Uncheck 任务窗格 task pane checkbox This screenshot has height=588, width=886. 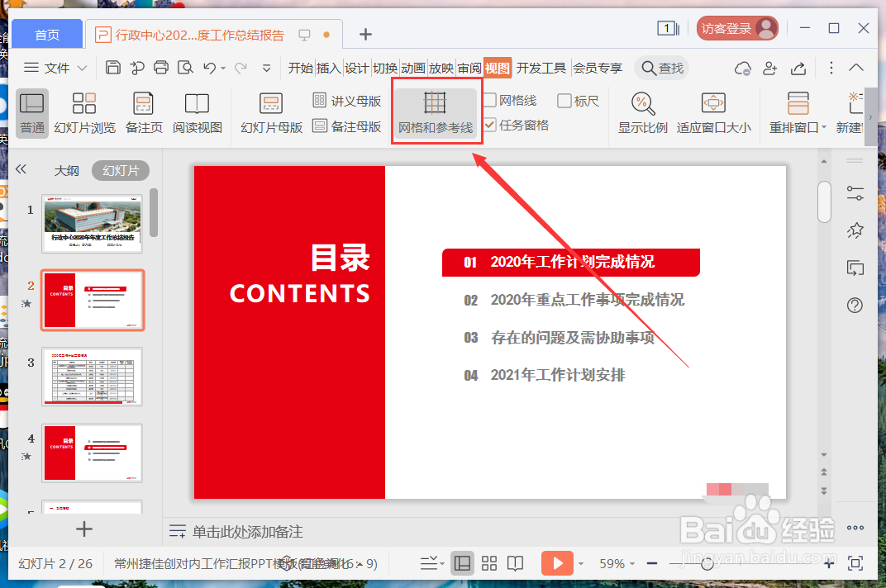(490, 125)
